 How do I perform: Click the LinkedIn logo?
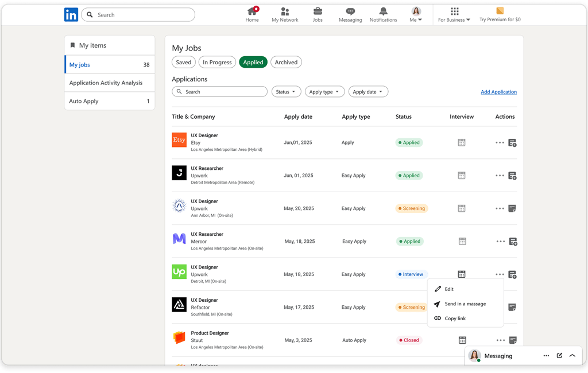tap(71, 14)
